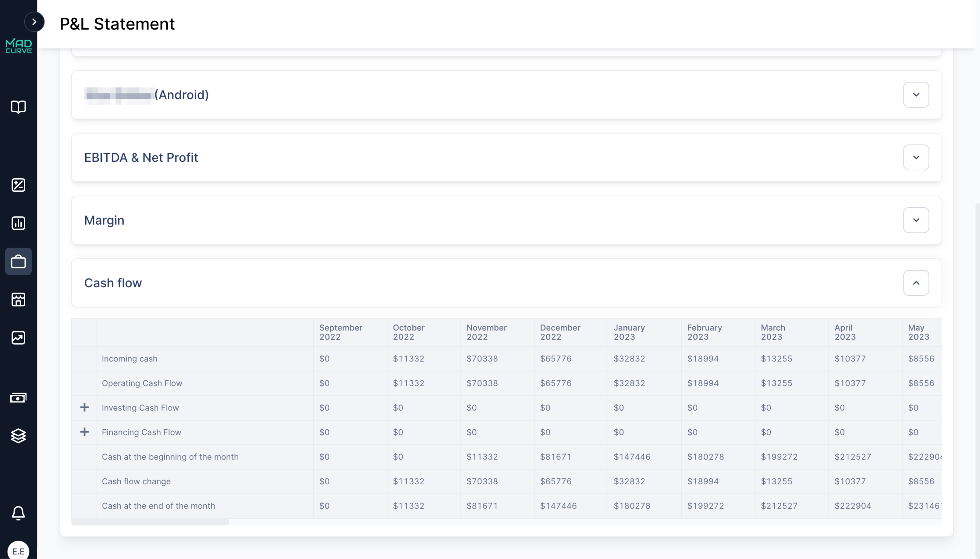Viewport: 980px width, 559px height.
Task: Select the briefcase sidebar icon
Action: [18, 262]
